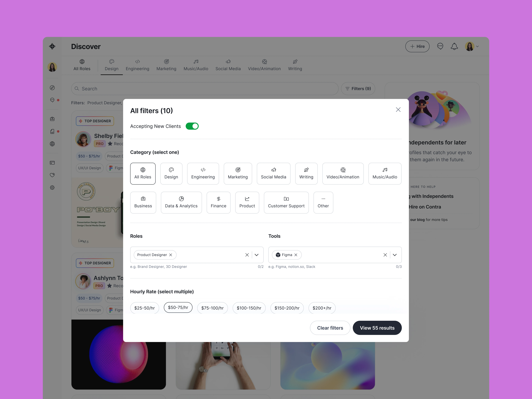Choose Customer Support category card
The image size is (532, 399).
286,202
